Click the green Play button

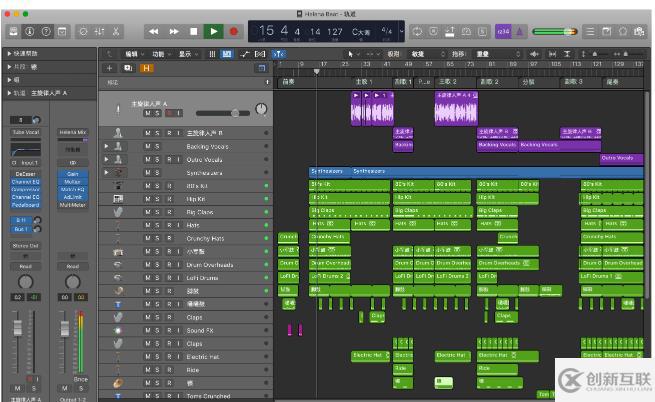coord(213,31)
